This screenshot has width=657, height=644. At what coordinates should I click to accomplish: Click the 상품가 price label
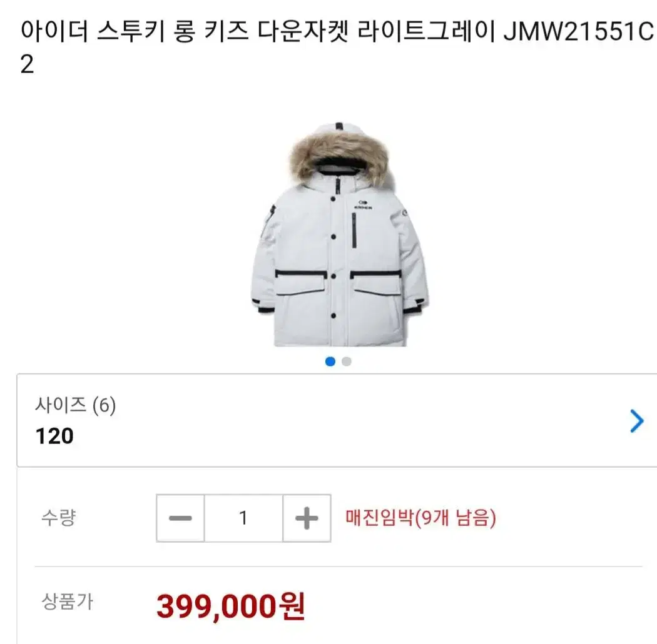point(67,601)
